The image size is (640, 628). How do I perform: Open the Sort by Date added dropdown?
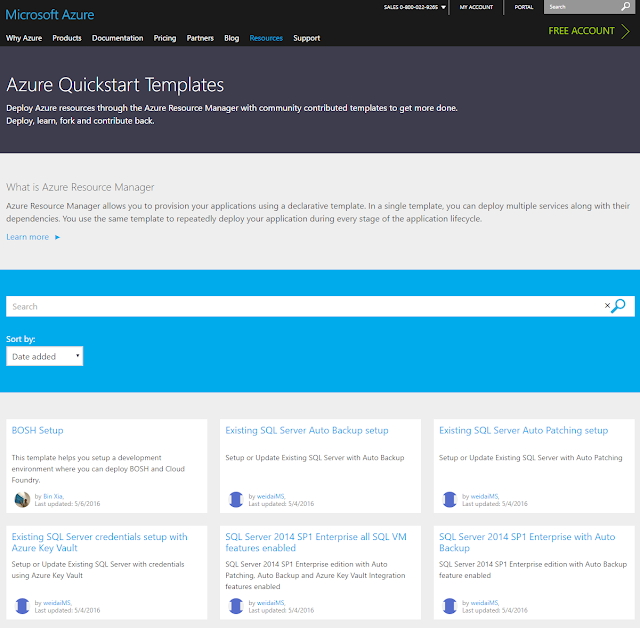[x=44, y=356]
